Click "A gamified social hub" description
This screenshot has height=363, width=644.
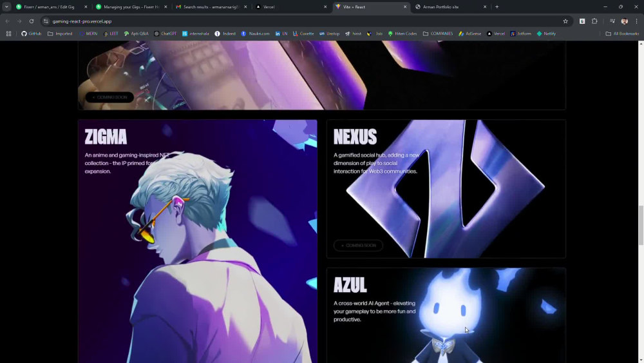pyautogui.click(x=376, y=163)
